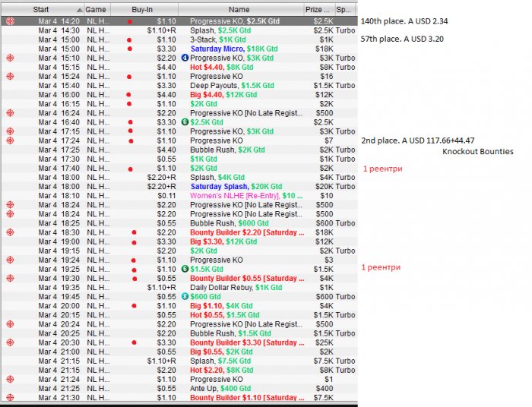Screen dimensions: 532x407
Task: Select the Hot $0.55, $1.5K Gtd row
Action: tap(179, 315)
